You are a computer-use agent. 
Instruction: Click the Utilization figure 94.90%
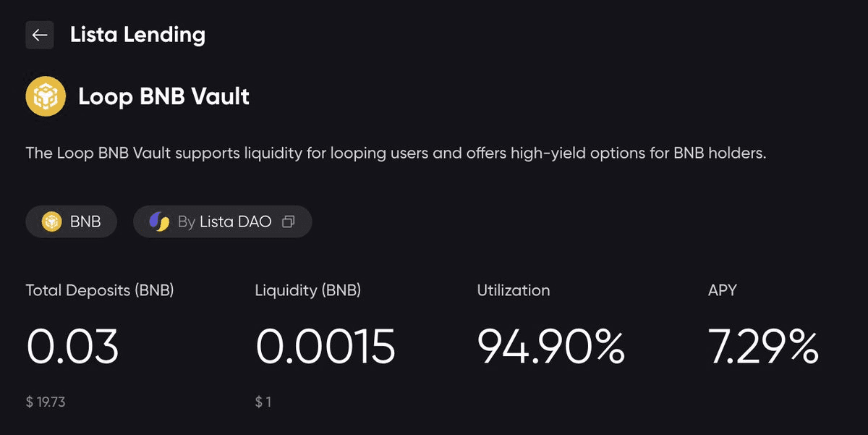[551, 346]
